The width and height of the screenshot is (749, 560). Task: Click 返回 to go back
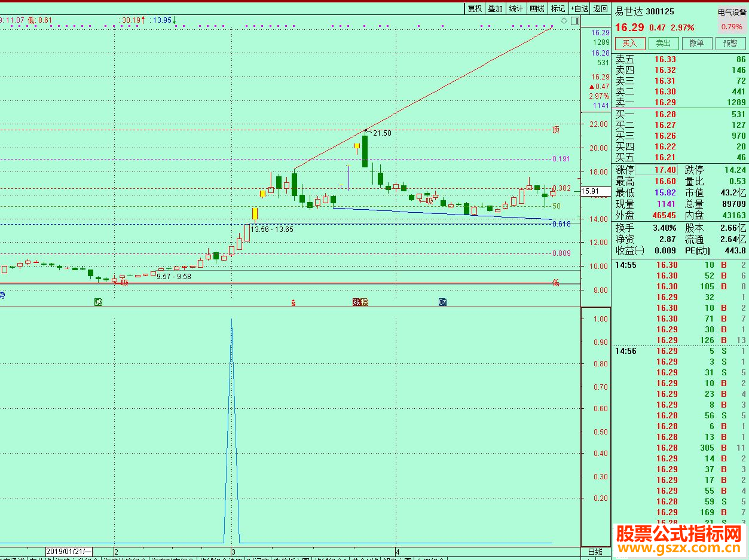(x=601, y=8)
